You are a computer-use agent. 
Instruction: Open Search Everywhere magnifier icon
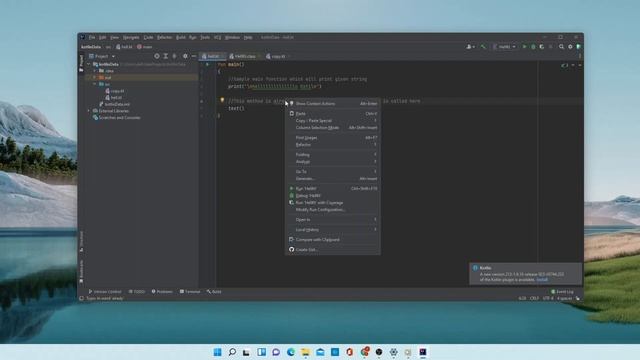(x=561, y=47)
